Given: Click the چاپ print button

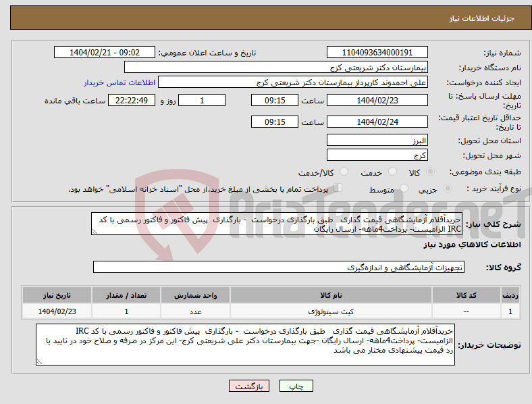Looking at the screenshot, I should [296, 386].
